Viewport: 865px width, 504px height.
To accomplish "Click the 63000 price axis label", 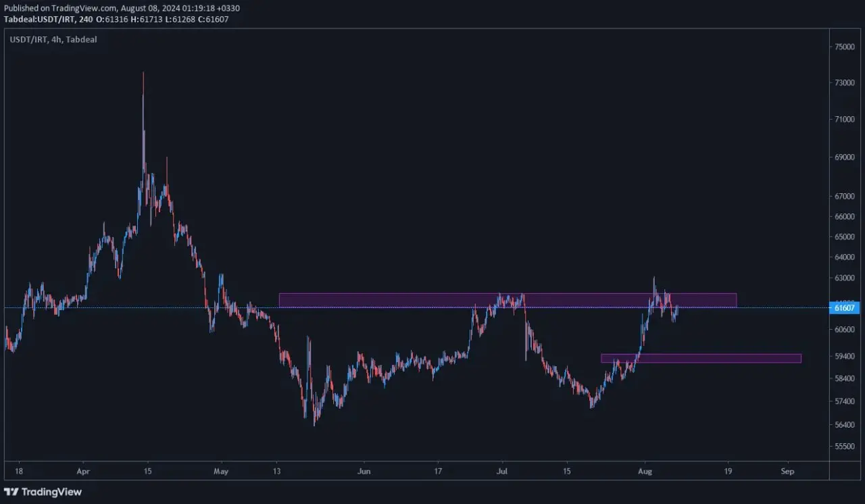I will point(845,278).
